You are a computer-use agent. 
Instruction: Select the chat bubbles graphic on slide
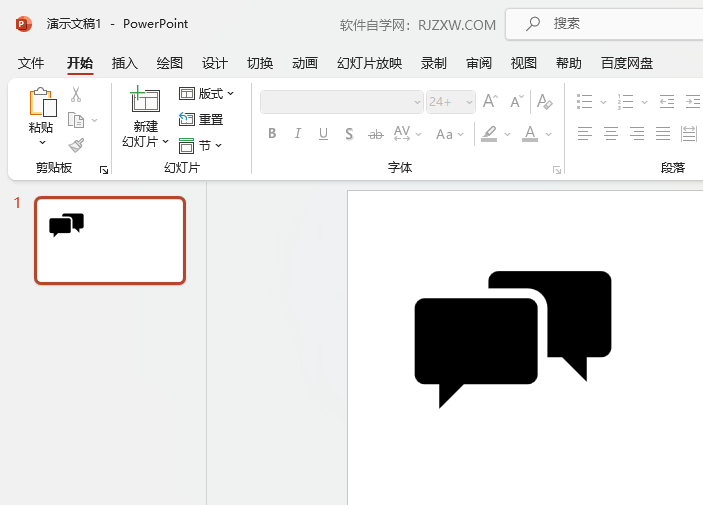pos(513,340)
